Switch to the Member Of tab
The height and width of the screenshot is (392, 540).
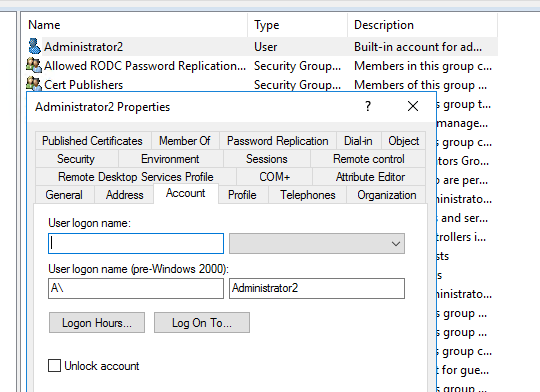185,141
